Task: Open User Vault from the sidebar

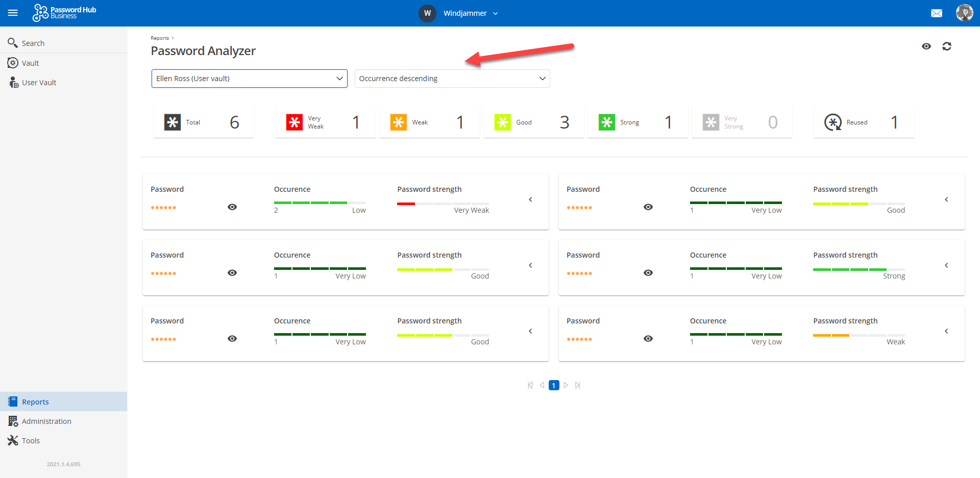Action: (x=39, y=83)
